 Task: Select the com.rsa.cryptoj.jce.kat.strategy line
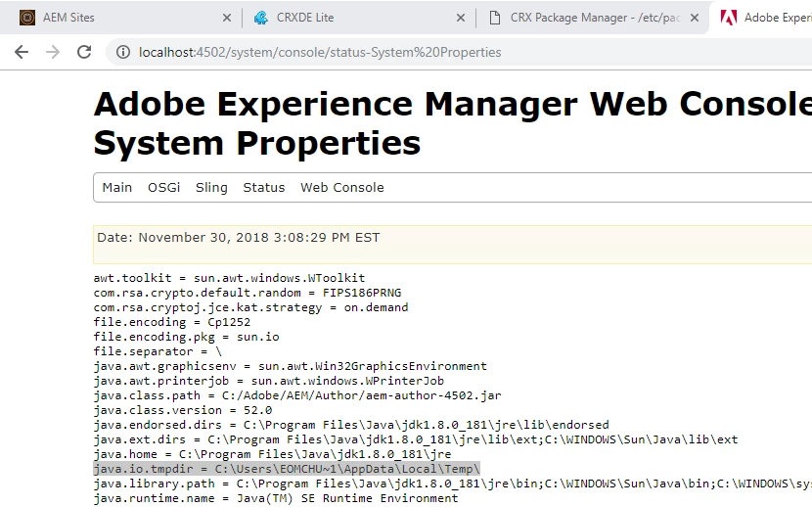pos(250,307)
